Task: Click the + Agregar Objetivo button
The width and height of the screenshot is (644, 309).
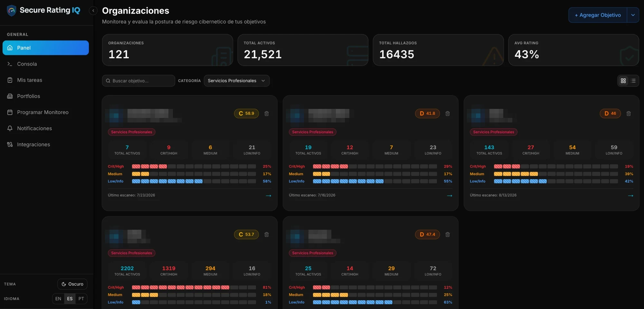Action: point(598,15)
